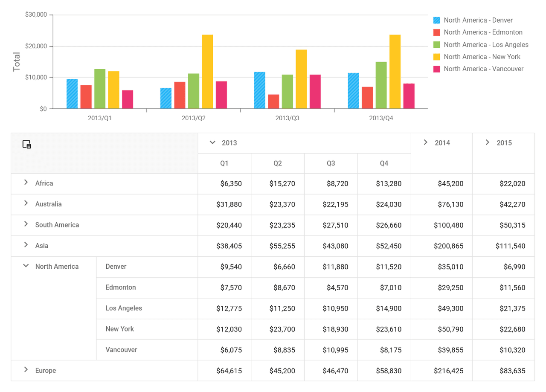
Task: Click Africa Q1 cell $6,350
Action: [224, 184]
